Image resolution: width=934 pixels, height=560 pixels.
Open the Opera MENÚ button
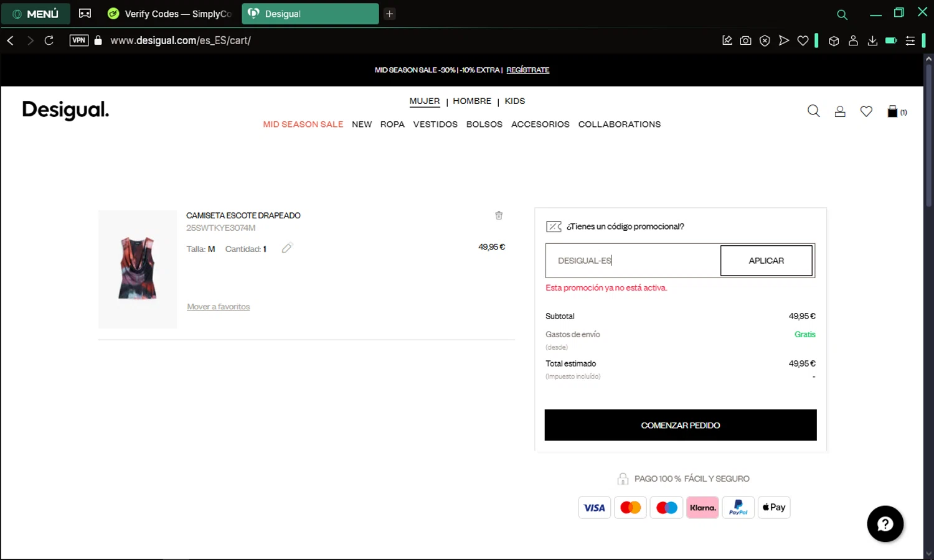tap(35, 14)
